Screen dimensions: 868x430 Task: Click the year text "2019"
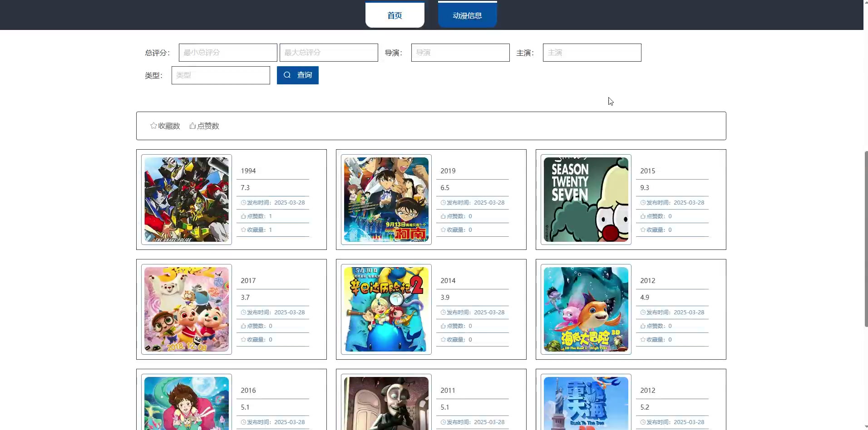(448, 171)
